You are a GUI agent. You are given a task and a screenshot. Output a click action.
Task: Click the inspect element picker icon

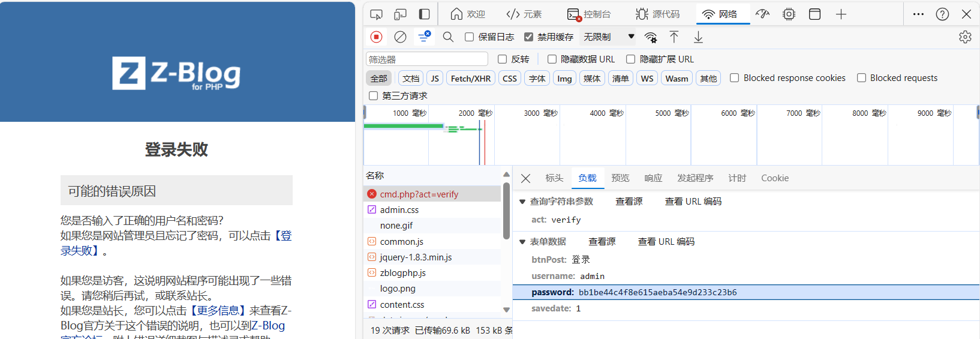377,14
